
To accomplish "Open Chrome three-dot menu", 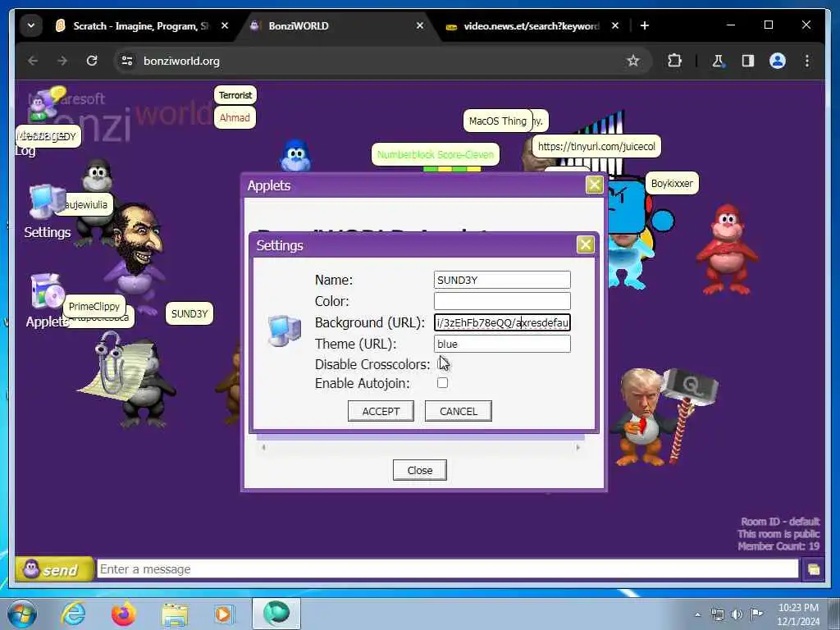I will [807, 61].
